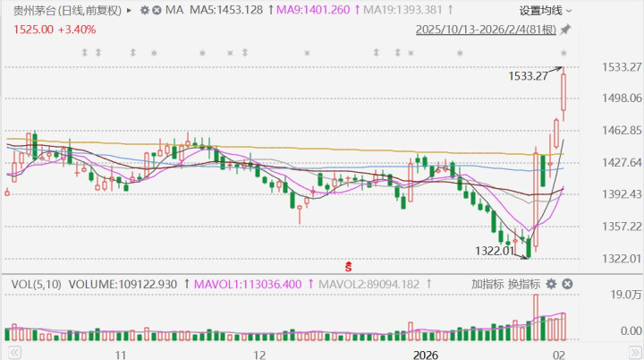Click the 1498.06 price axis label

point(622,98)
